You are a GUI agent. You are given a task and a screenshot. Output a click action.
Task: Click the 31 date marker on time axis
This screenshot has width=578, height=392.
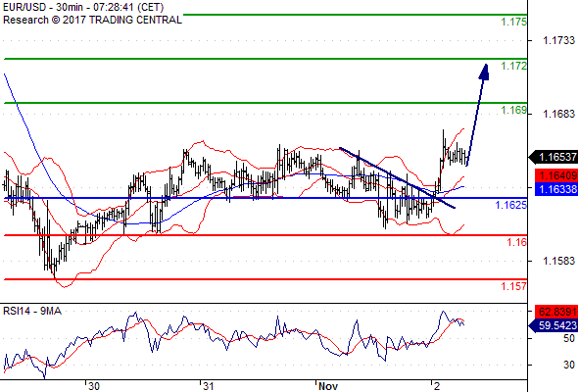click(x=209, y=386)
